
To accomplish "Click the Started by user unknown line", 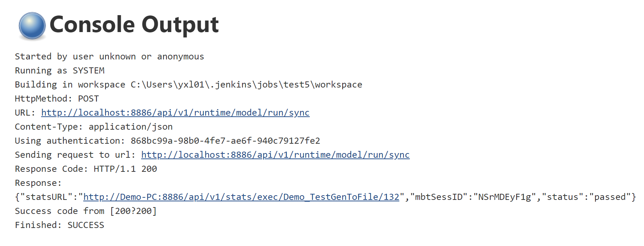I will (x=109, y=57).
